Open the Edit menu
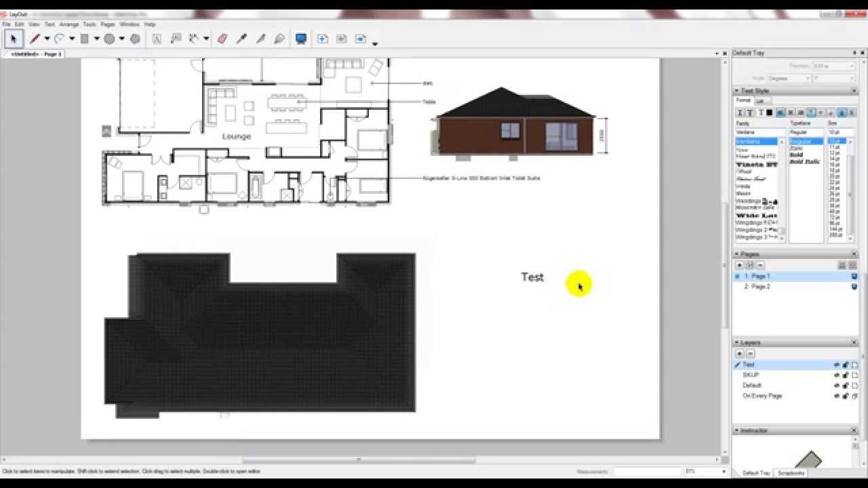This screenshot has width=868, height=488. point(20,24)
